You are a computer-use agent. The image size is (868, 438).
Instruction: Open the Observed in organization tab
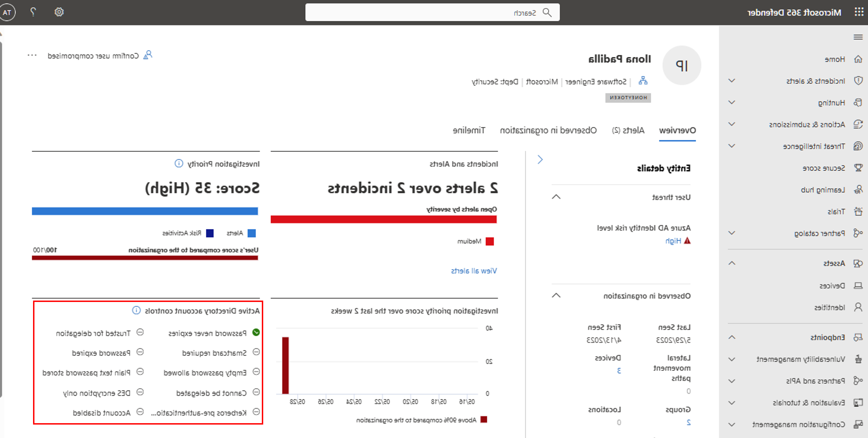pos(548,130)
